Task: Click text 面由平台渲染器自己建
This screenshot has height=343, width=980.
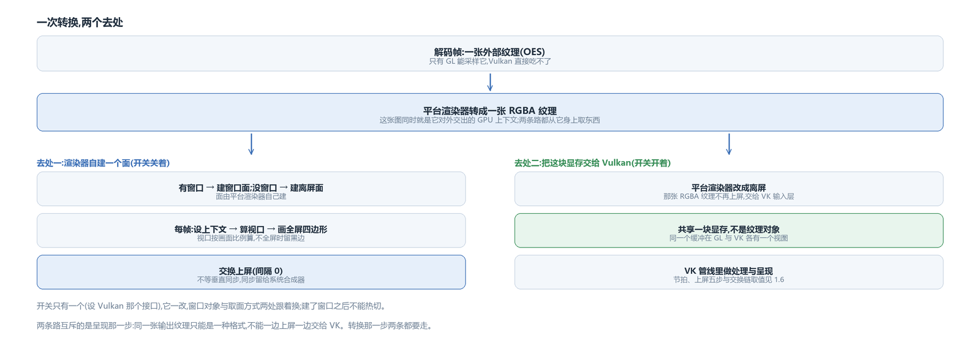Action: click(x=251, y=197)
